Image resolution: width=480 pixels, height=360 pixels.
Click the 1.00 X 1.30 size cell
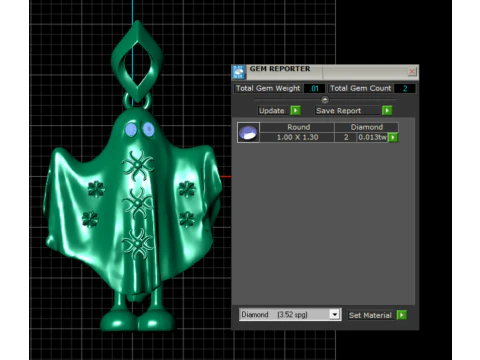(297, 137)
